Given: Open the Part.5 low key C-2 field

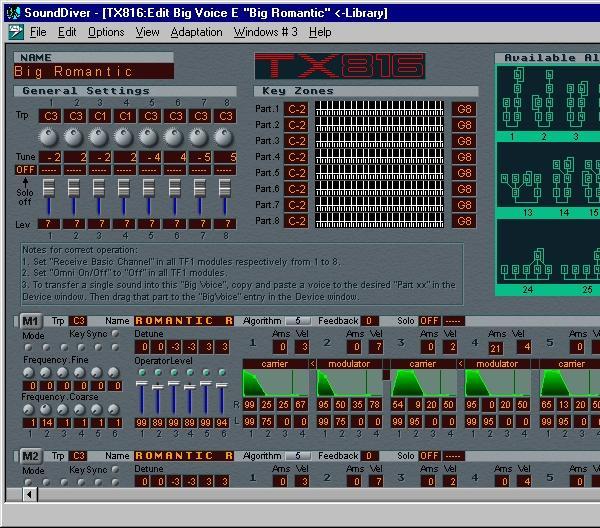Looking at the screenshot, I should point(296,173).
